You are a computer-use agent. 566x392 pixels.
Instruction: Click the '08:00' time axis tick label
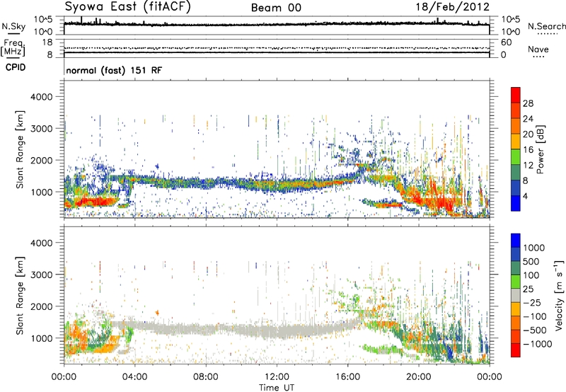(206, 377)
